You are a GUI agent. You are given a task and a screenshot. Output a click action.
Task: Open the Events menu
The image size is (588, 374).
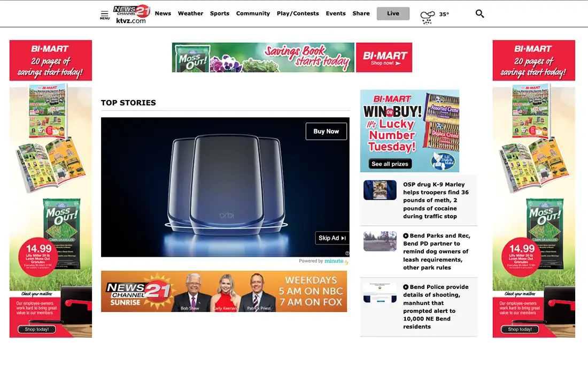coord(336,13)
